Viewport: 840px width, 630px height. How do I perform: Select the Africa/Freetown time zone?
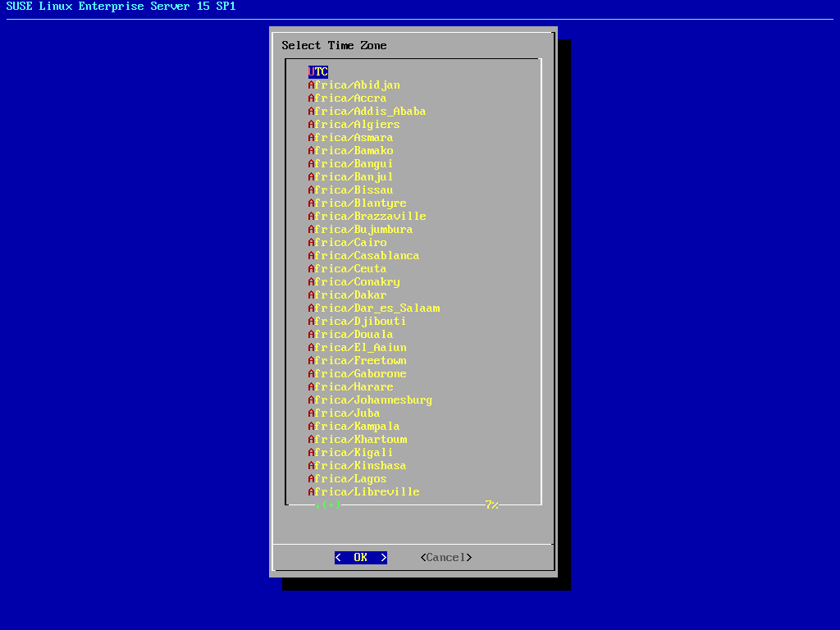coord(357,361)
